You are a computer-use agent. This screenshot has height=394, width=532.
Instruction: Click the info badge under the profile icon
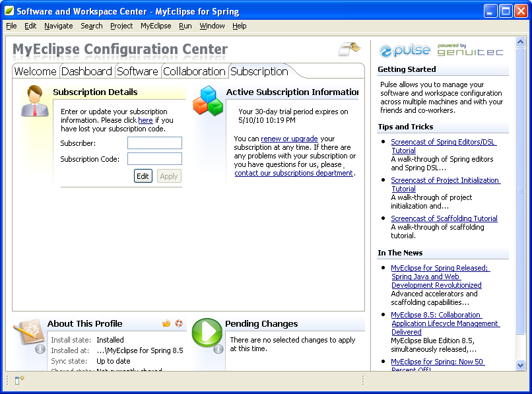[40, 349]
